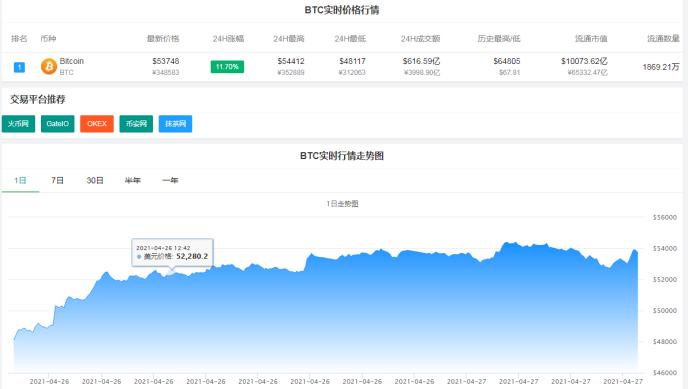Open the blue 抹茶网 exchange button
This screenshot has width=688, height=389.
[176, 124]
